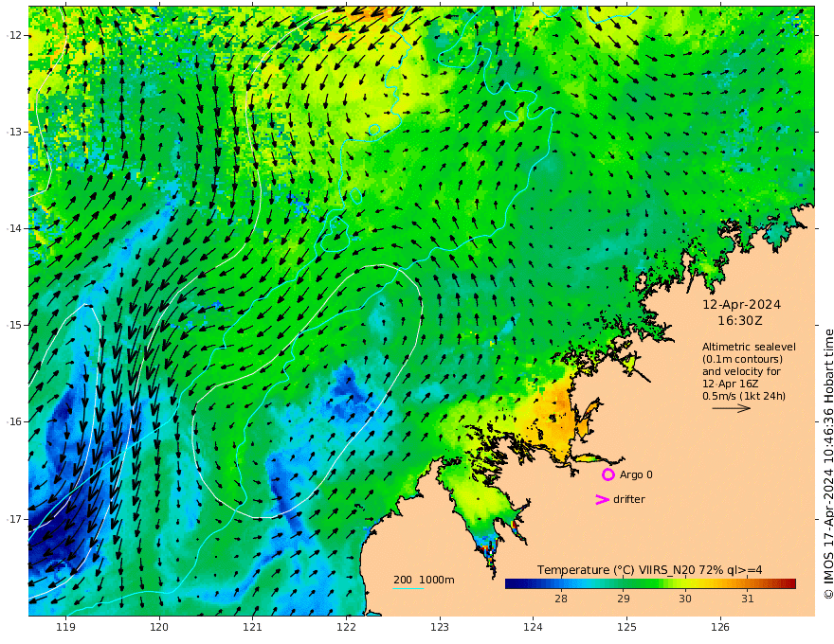This screenshot has height=644, width=834.
Task: Click longitude axis label 122
Action: [346, 628]
